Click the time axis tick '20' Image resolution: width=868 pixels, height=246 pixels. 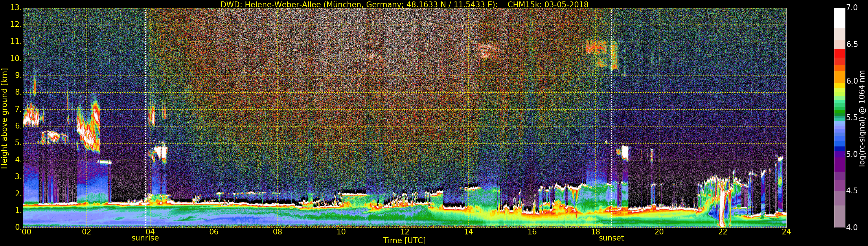[x=659, y=232]
